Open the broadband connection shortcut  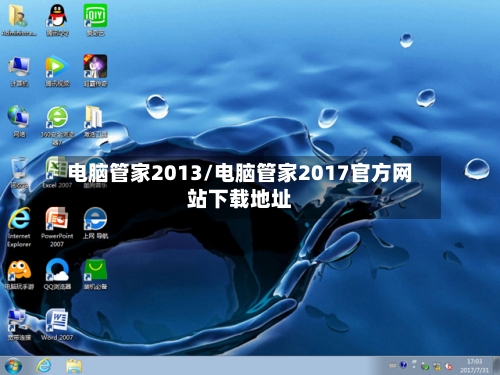point(19,325)
